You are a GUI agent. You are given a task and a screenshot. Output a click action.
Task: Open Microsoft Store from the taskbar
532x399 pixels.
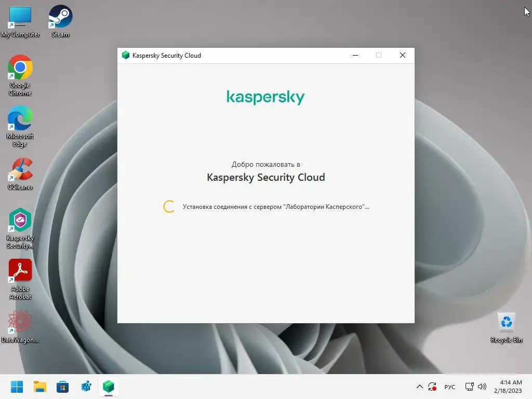(62, 387)
